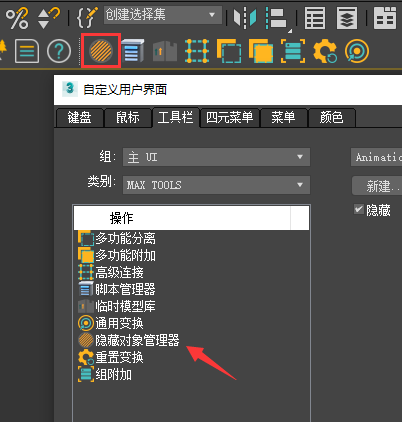The width and height of the screenshot is (402, 422).
Task: Toggle the 隐藏 checkbox
Action: pyautogui.click(x=359, y=210)
